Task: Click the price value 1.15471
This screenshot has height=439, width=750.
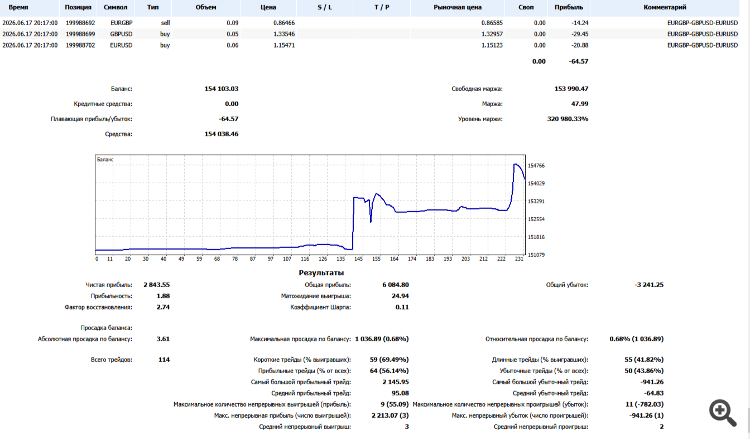Action: pos(284,45)
